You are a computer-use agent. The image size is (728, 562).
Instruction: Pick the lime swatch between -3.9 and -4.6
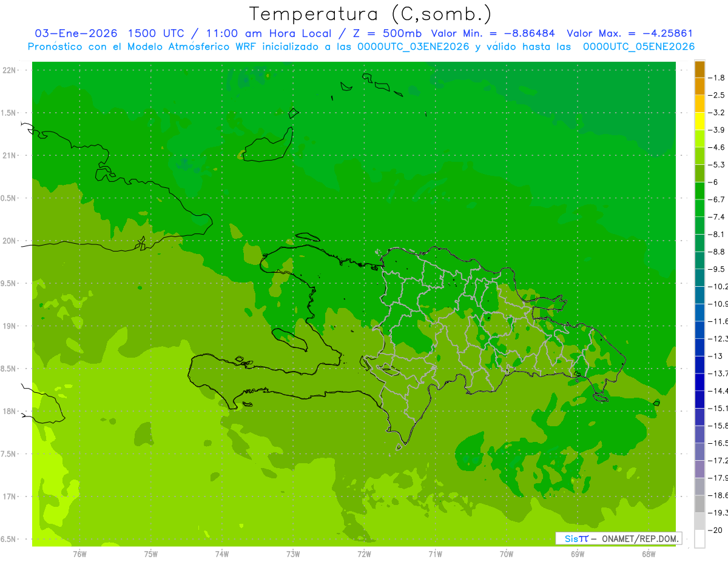point(699,139)
